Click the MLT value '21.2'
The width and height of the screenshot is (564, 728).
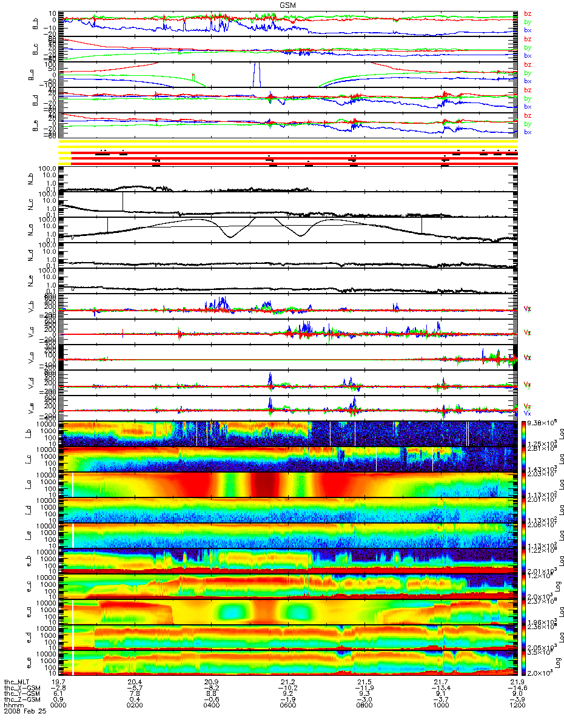(287, 682)
